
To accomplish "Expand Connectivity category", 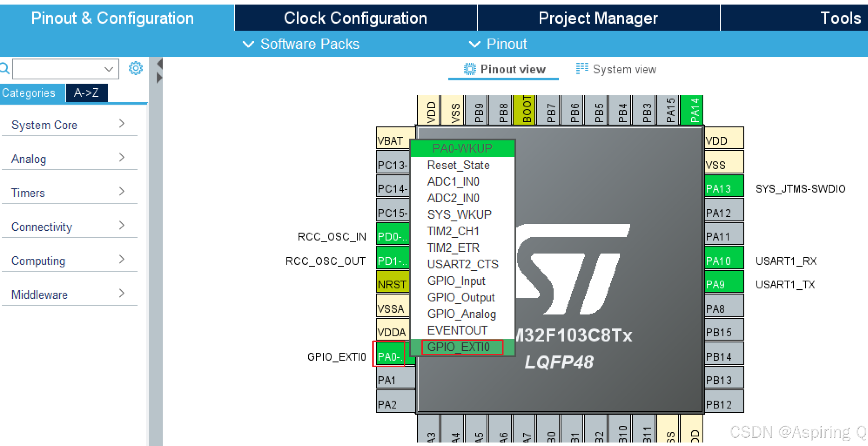I will coord(69,227).
